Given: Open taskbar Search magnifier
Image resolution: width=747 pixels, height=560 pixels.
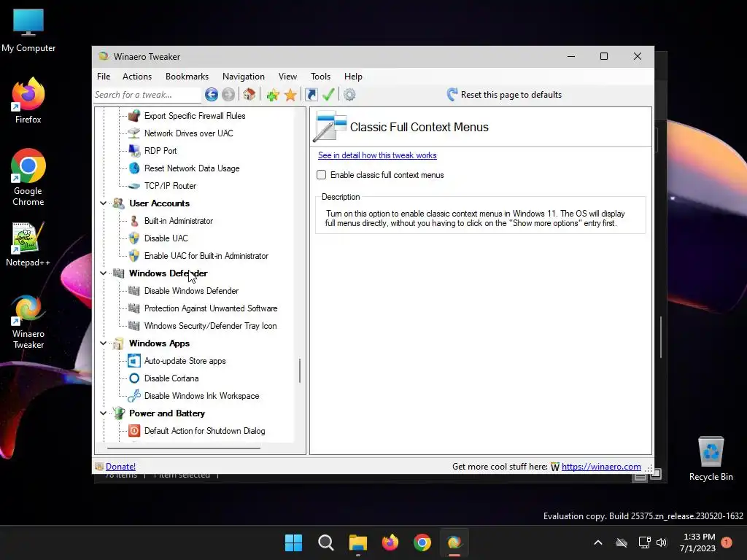Looking at the screenshot, I should [x=326, y=542].
